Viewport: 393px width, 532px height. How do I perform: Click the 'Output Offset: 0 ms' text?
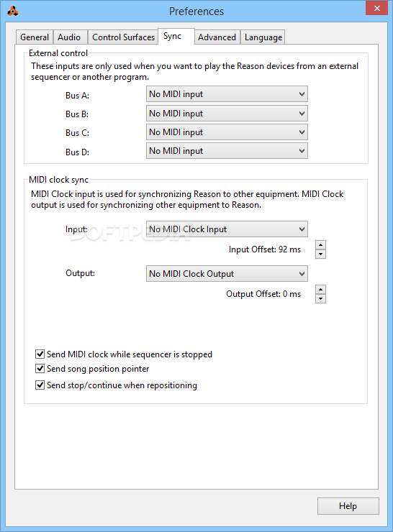(263, 294)
